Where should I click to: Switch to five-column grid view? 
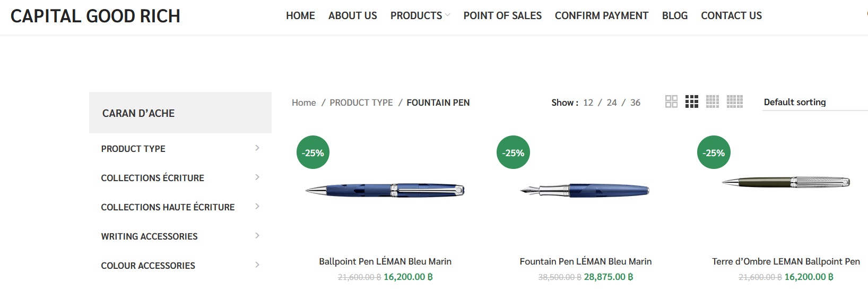734,101
